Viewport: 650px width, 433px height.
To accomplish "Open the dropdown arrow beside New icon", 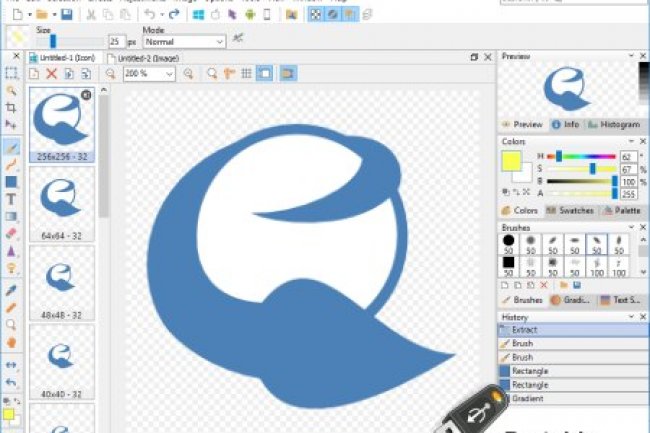I will (30, 15).
